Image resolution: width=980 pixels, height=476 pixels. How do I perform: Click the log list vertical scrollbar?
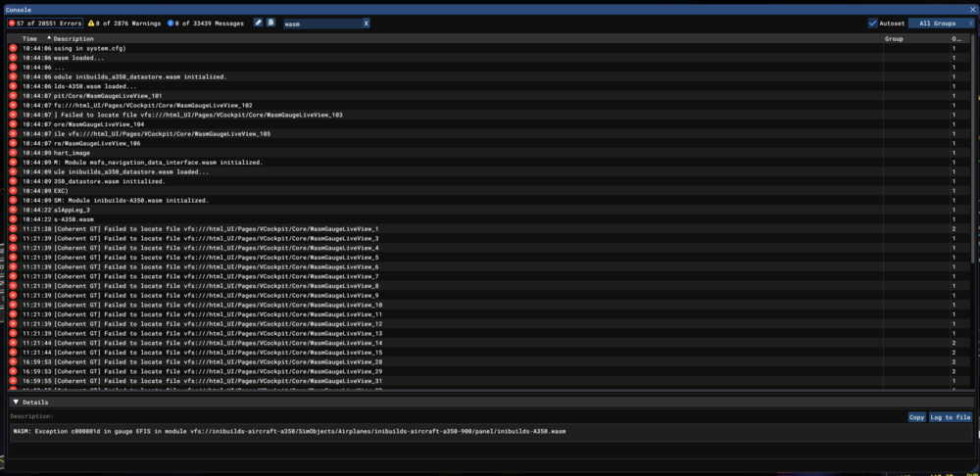point(971,150)
